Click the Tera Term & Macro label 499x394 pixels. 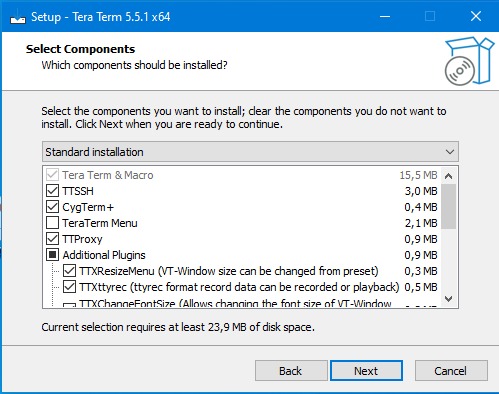point(108,175)
